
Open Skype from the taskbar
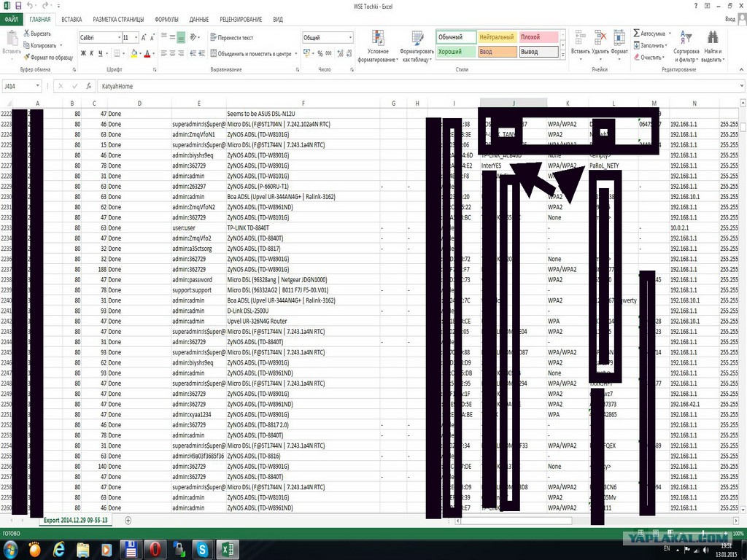(x=203, y=549)
